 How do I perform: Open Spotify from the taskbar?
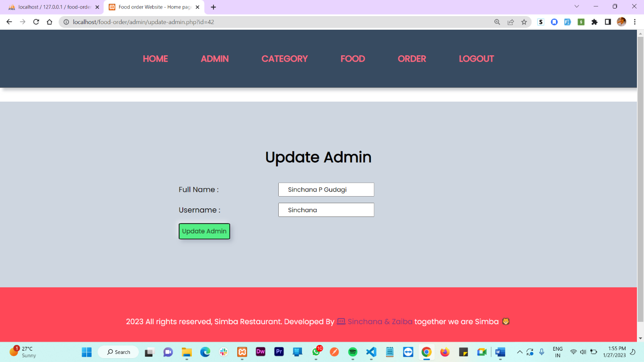click(352, 352)
